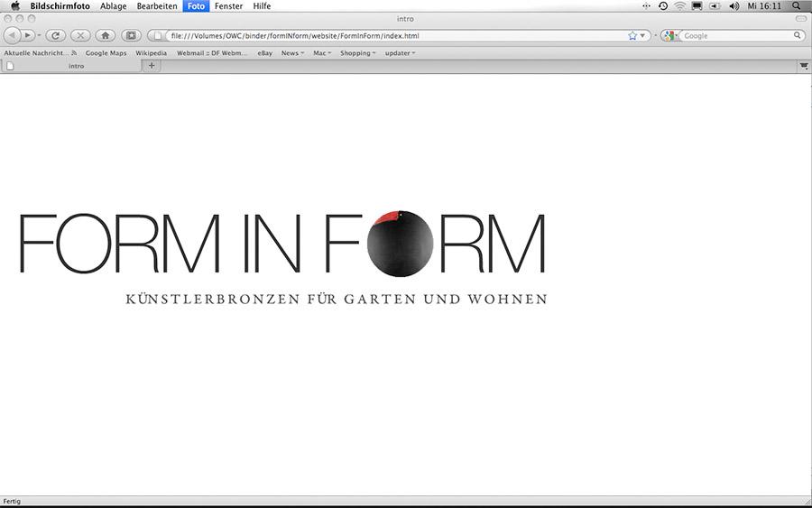Click the Wikipedia bookmark link
This screenshot has height=508, width=812.
151,53
